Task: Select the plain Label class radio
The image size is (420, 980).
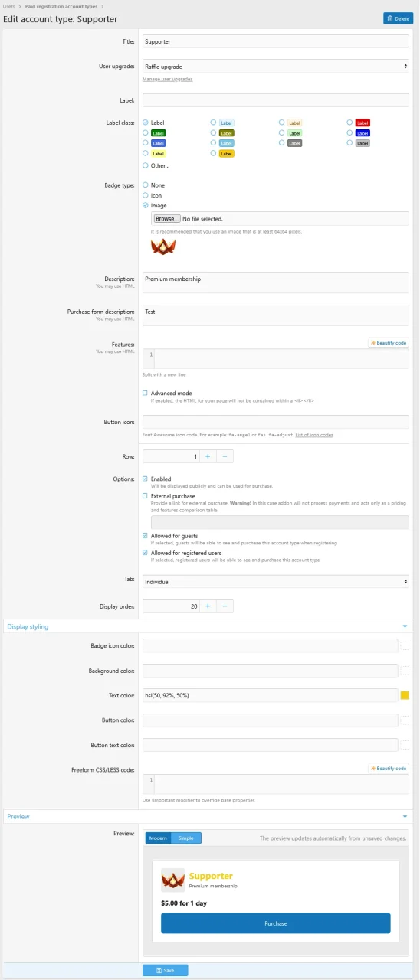Action: (146, 122)
